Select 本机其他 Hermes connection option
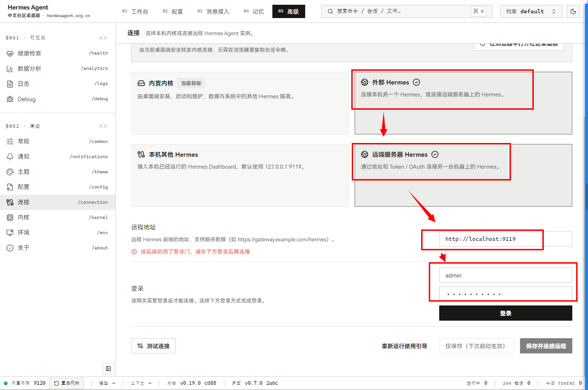The height and width of the screenshot is (390, 588). pos(240,175)
